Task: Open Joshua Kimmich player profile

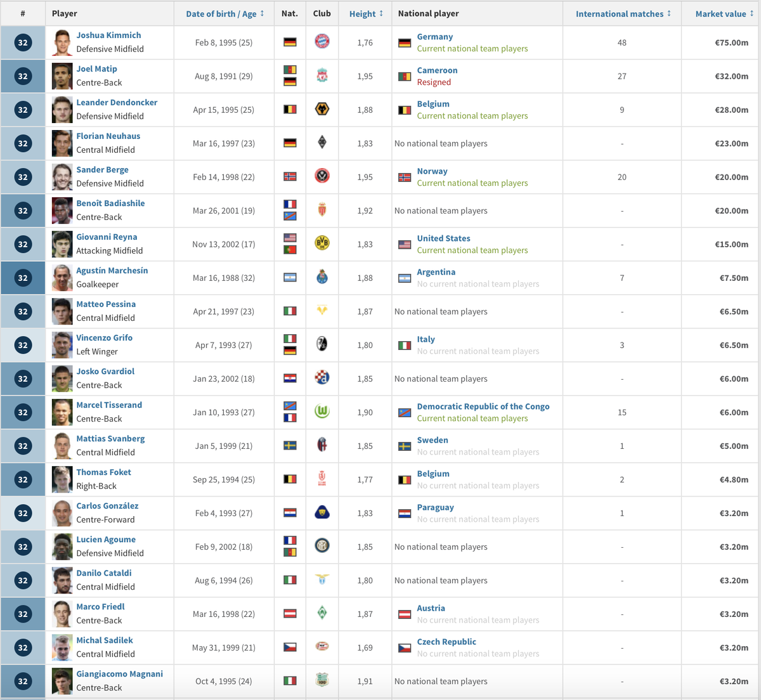Action: pyautogui.click(x=108, y=35)
